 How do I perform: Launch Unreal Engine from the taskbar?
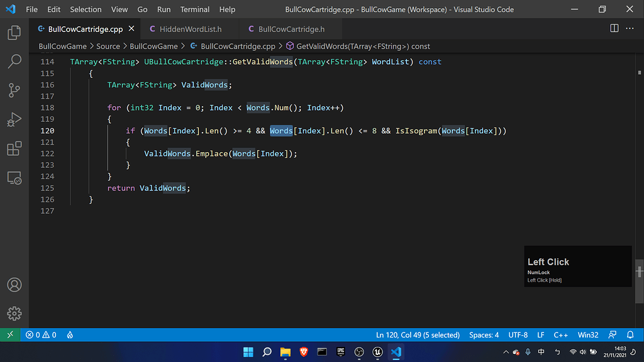point(377,353)
